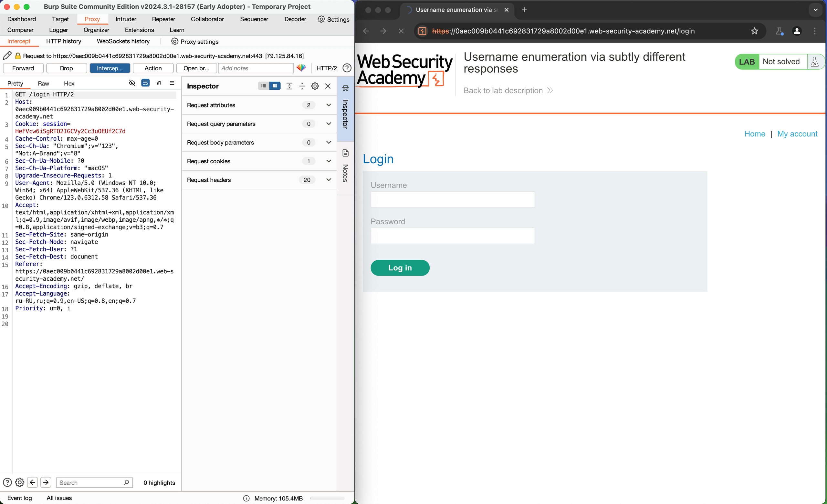Viewport: 827px width, 504px height.
Task: Toggle the word wrap display option
Action: pos(145,83)
